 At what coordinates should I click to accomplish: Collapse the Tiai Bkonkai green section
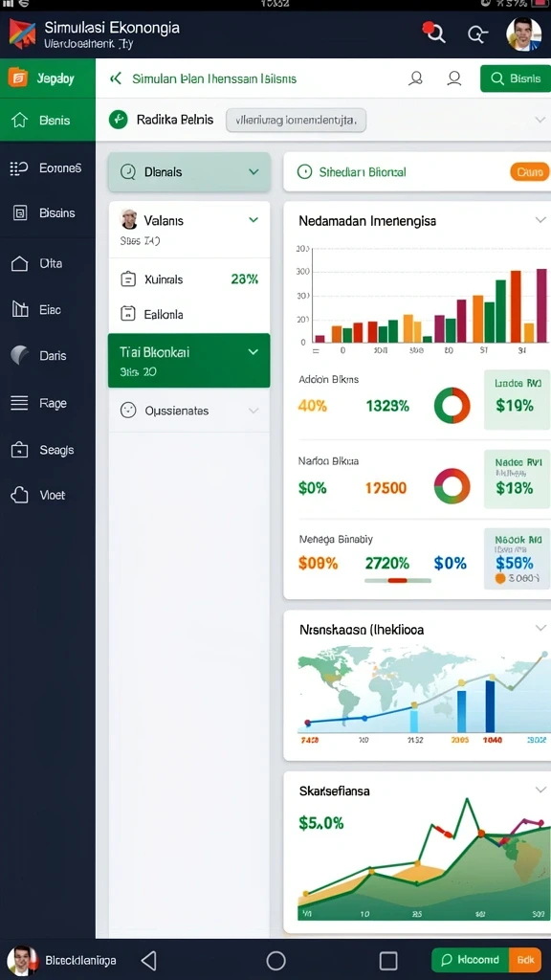pos(253,352)
